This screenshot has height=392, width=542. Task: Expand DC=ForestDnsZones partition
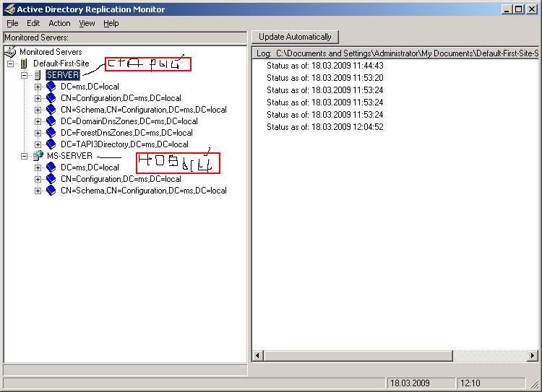coord(38,133)
